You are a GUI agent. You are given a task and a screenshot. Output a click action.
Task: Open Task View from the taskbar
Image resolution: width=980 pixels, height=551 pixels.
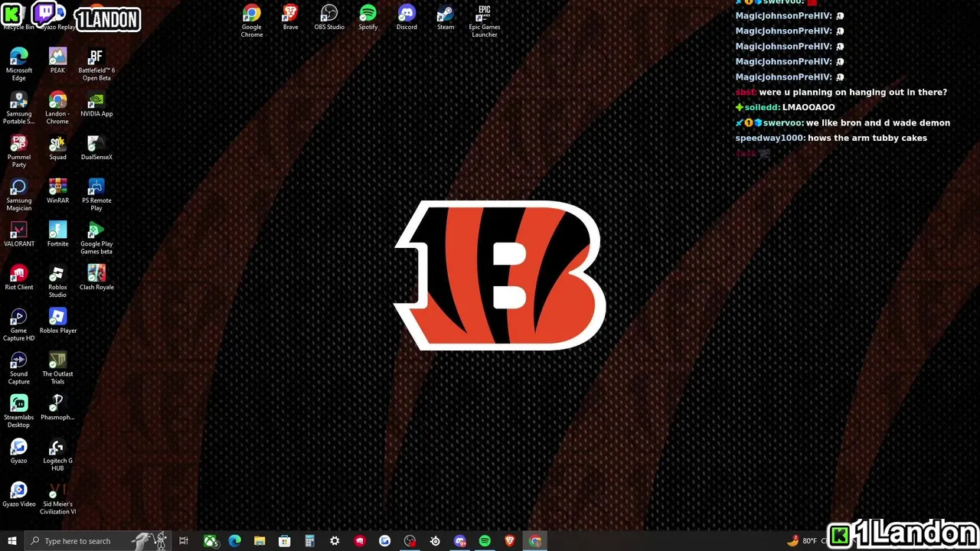pos(184,541)
